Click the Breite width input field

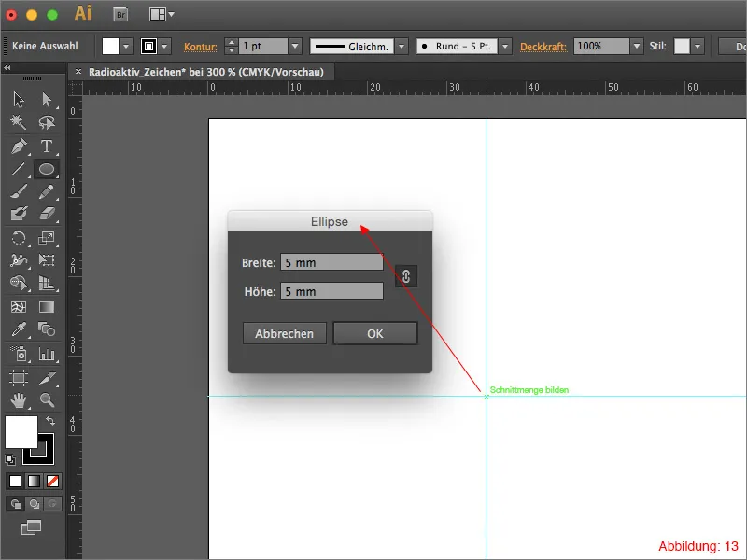coord(332,262)
